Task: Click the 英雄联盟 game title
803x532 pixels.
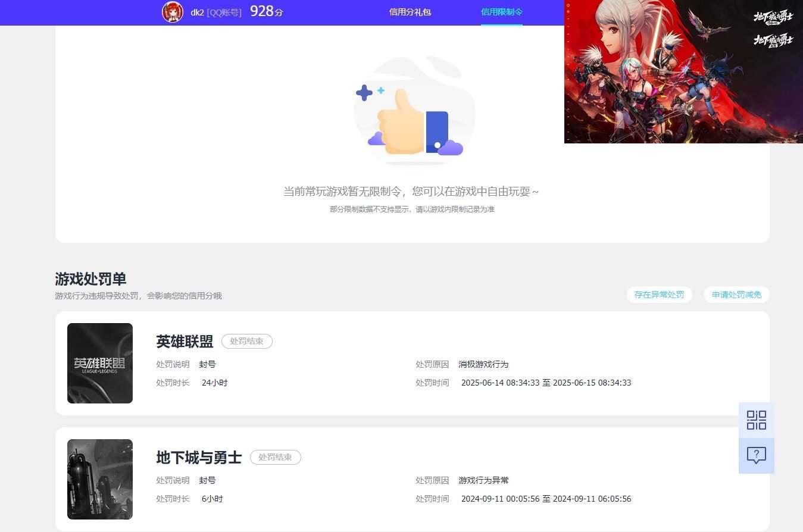Action: coord(185,342)
